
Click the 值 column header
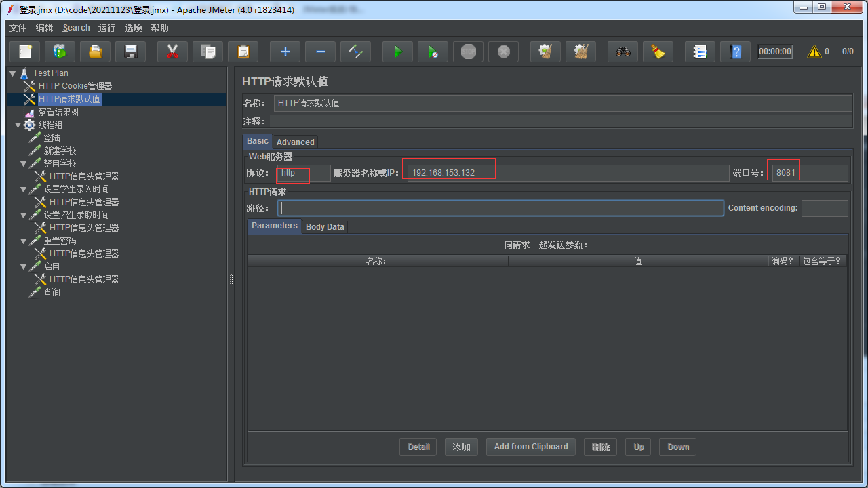click(638, 261)
